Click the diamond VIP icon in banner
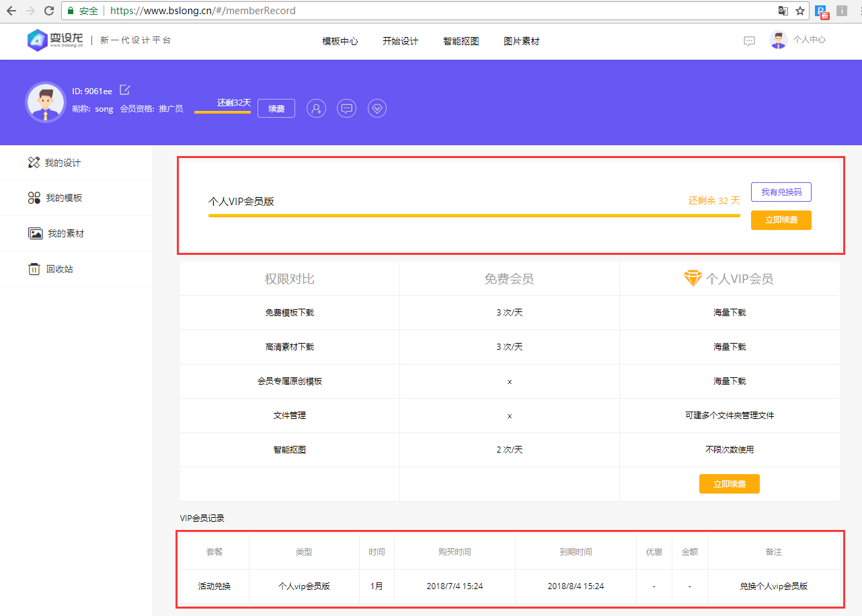This screenshot has height=616, width=862. point(377,108)
